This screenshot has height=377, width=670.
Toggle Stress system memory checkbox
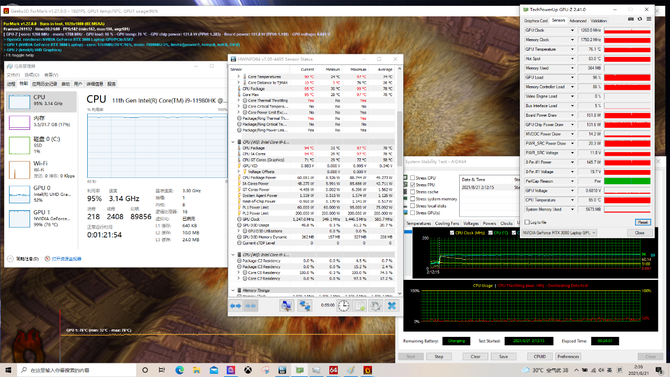coord(412,199)
